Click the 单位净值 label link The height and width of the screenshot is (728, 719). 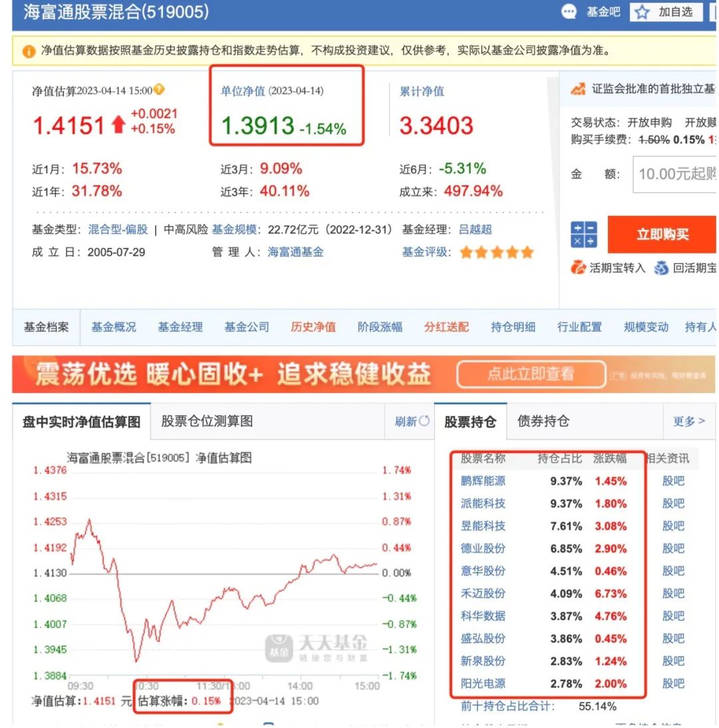click(x=243, y=91)
